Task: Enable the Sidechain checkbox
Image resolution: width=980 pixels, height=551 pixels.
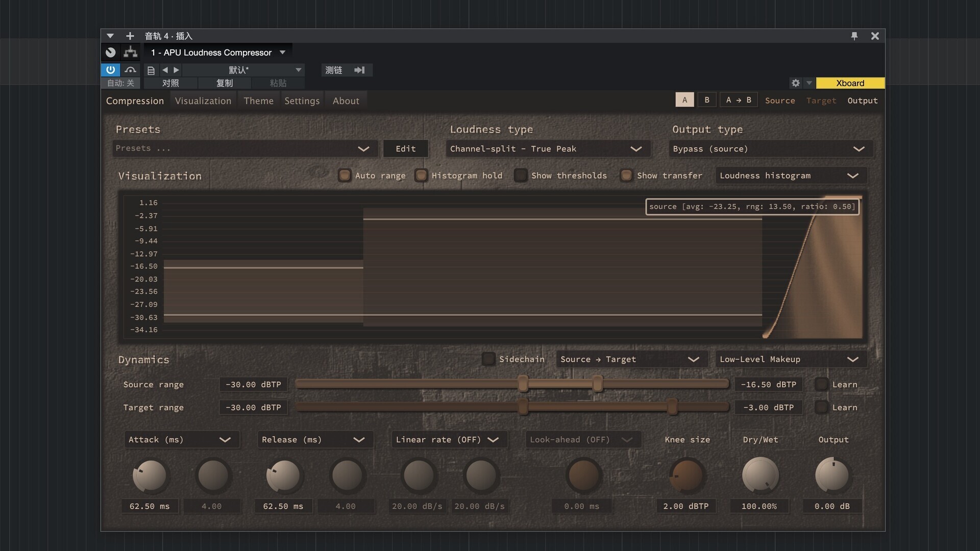Action: tap(488, 359)
